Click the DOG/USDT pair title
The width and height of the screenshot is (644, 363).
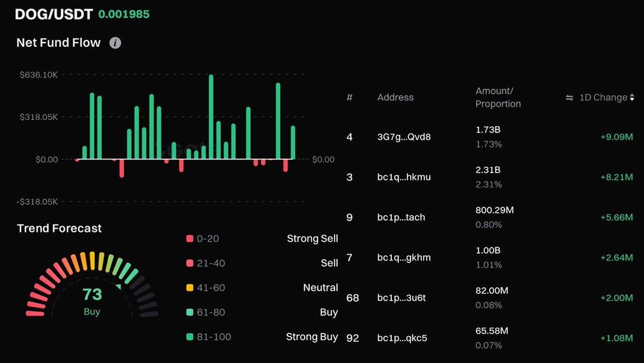point(53,14)
